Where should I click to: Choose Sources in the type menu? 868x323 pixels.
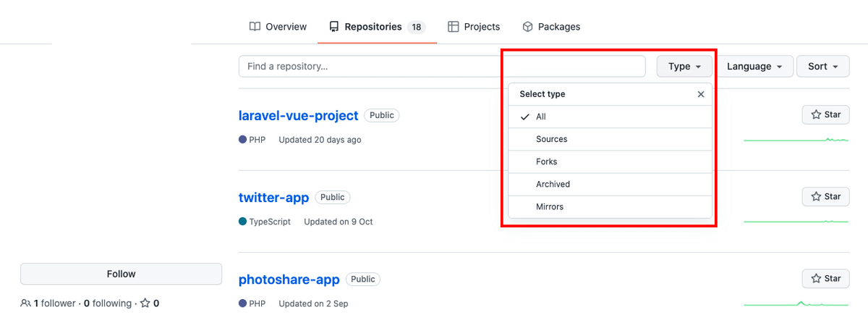[x=610, y=139]
